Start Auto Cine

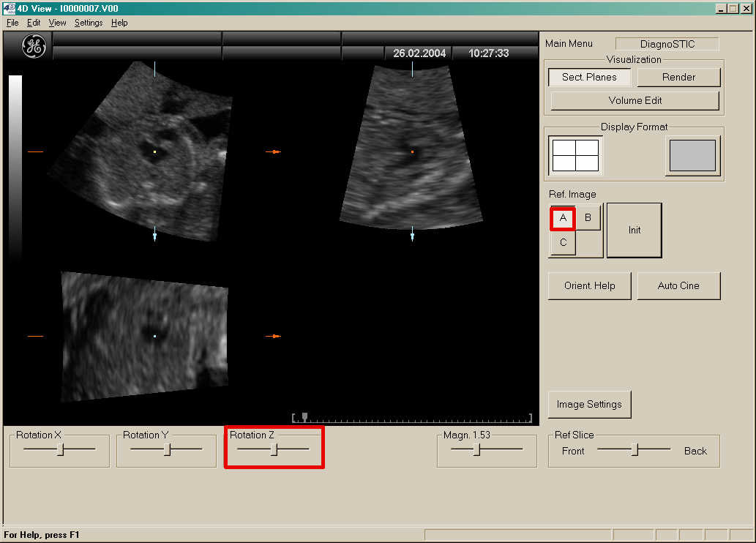coord(678,285)
